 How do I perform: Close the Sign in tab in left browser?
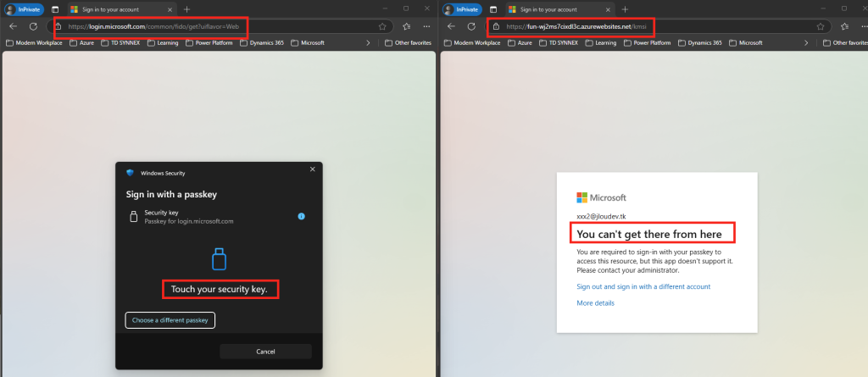pyautogui.click(x=169, y=9)
